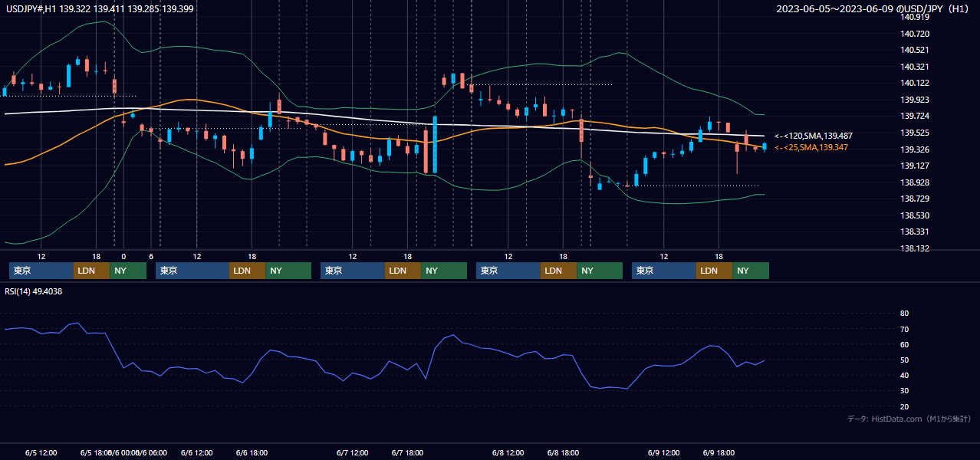
Task: Click the 6/9 12:00 date label
Action: [x=663, y=453]
